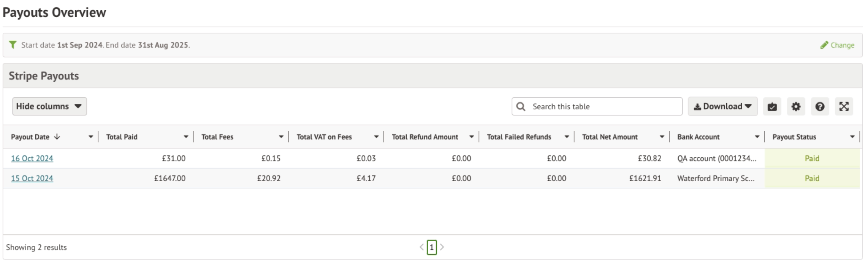Open the Hide columns dropdown
This screenshot has height=269, width=868.
tap(49, 106)
